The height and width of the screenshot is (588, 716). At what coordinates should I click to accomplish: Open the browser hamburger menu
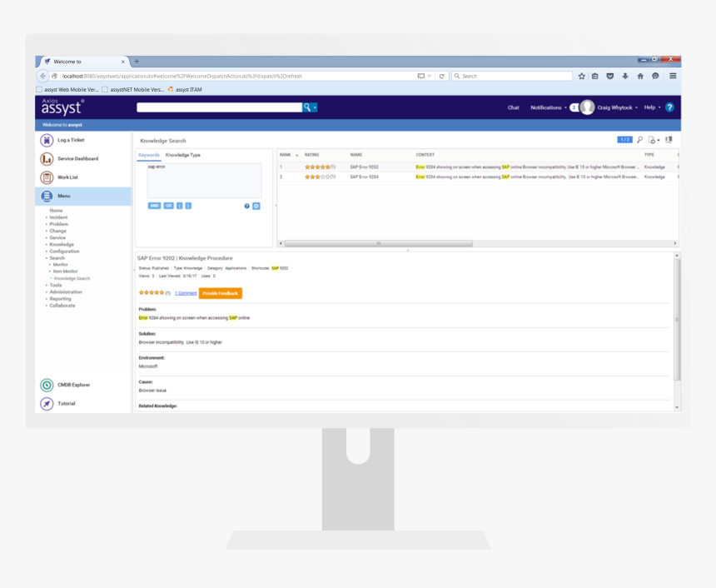pos(673,77)
